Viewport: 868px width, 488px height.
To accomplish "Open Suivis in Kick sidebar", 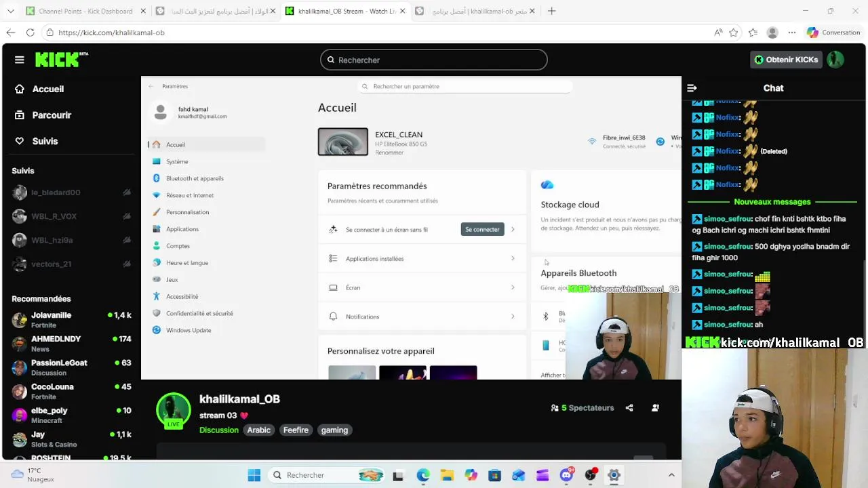I will tap(37, 141).
